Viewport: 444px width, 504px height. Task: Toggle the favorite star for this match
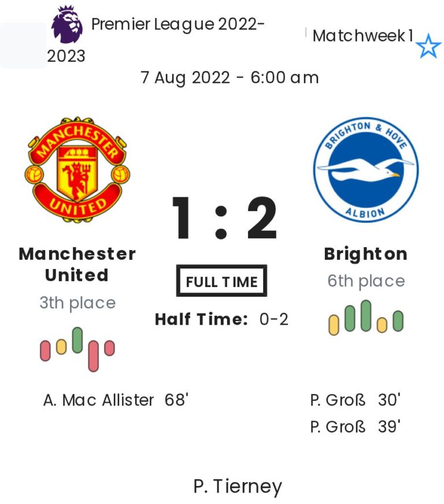click(428, 46)
